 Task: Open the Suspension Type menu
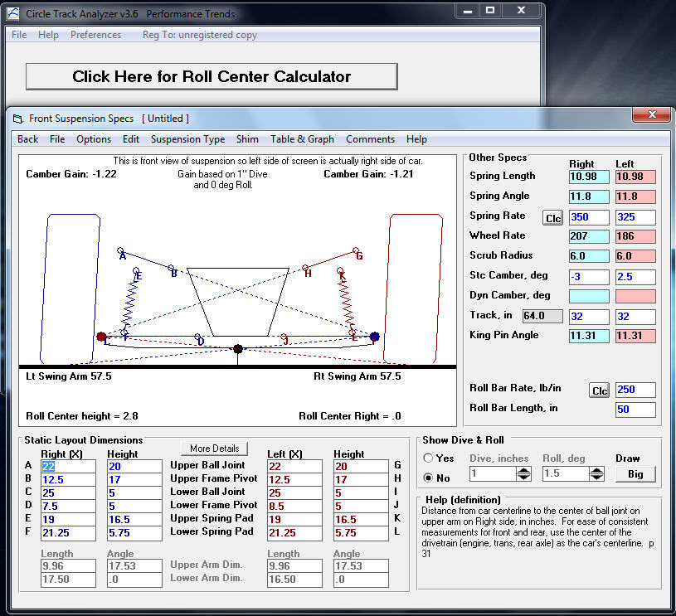coord(187,139)
